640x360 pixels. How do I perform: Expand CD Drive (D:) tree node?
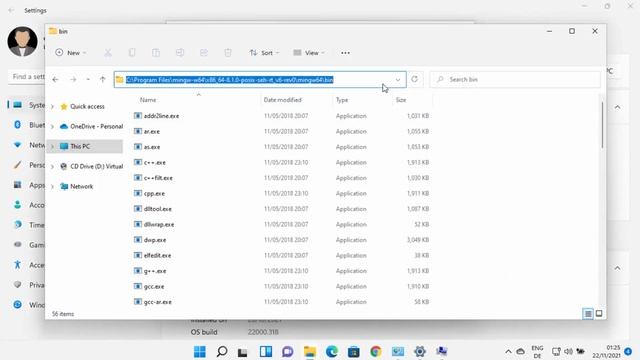[52, 167]
